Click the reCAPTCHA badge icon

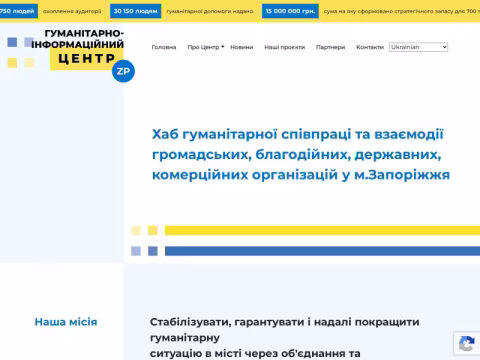point(466,344)
